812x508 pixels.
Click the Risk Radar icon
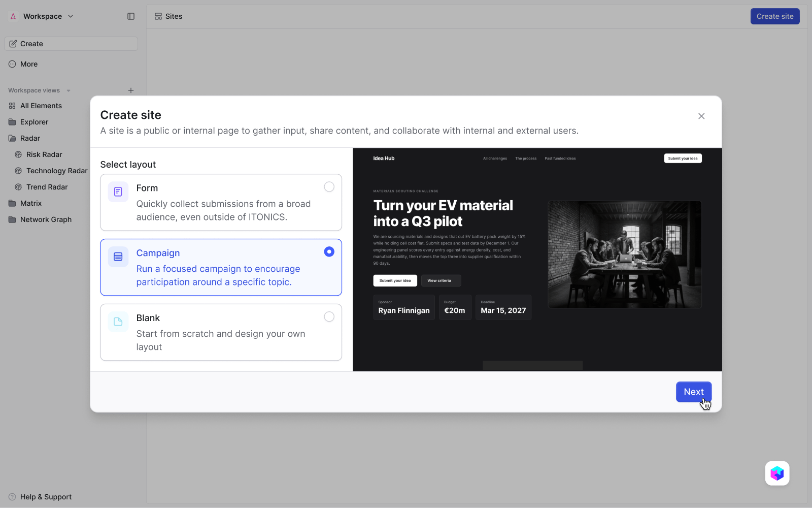[x=18, y=154]
